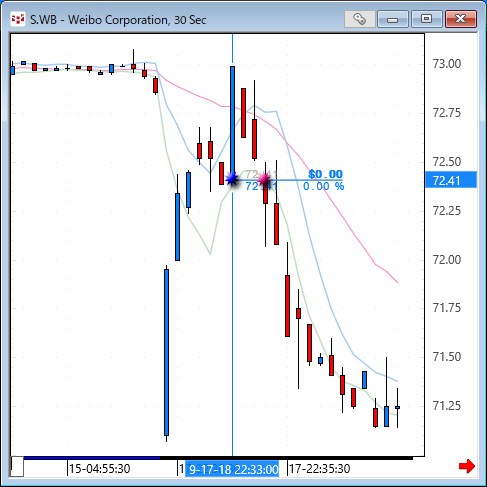This screenshot has width=487, height=487.
Task: Click the 71.50 price scale label
Action: tap(447, 357)
